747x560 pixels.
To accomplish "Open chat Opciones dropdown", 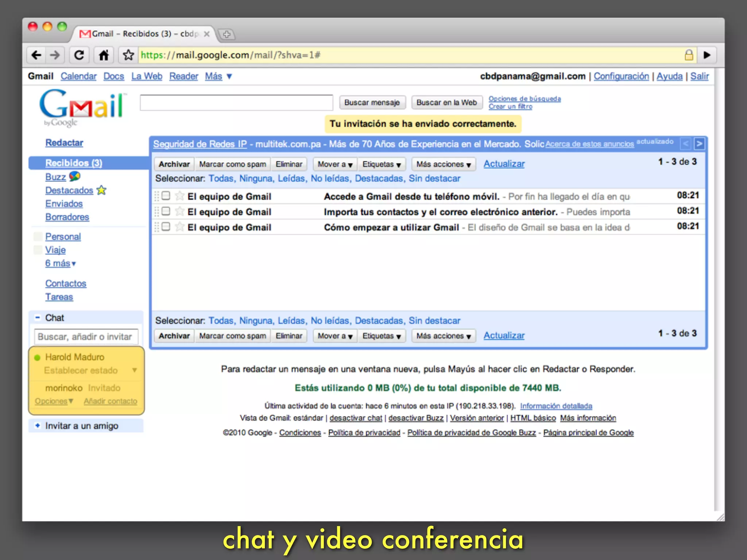I will tap(54, 401).
